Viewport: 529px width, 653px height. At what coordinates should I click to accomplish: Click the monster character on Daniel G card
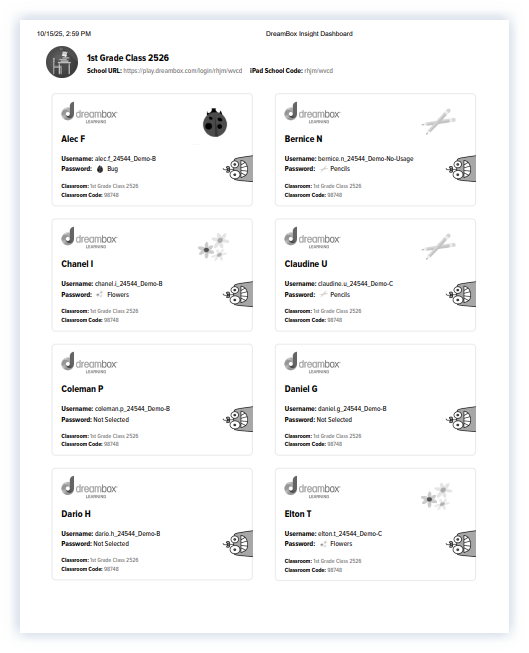(462, 419)
